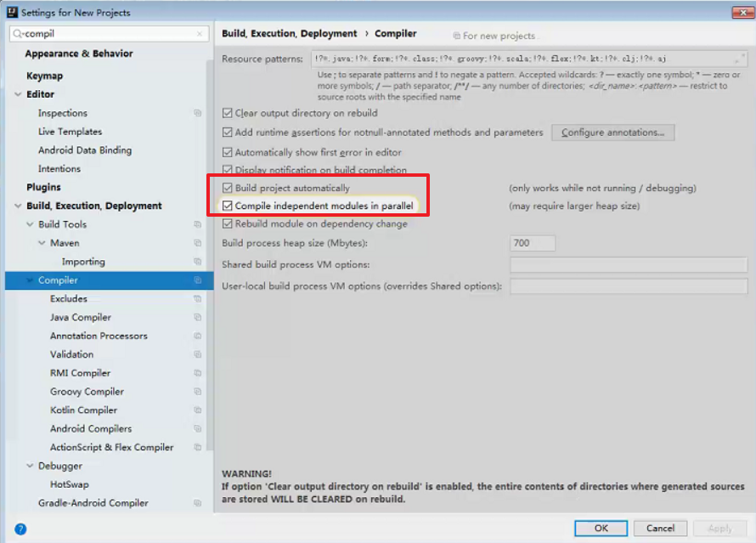Click the IntelliJ logo in the title bar
This screenshot has width=756, height=543.
click(12, 12)
